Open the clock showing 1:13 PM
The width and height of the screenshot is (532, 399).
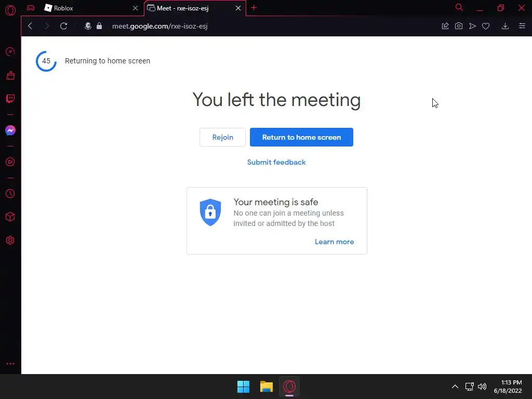(x=508, y=387)
